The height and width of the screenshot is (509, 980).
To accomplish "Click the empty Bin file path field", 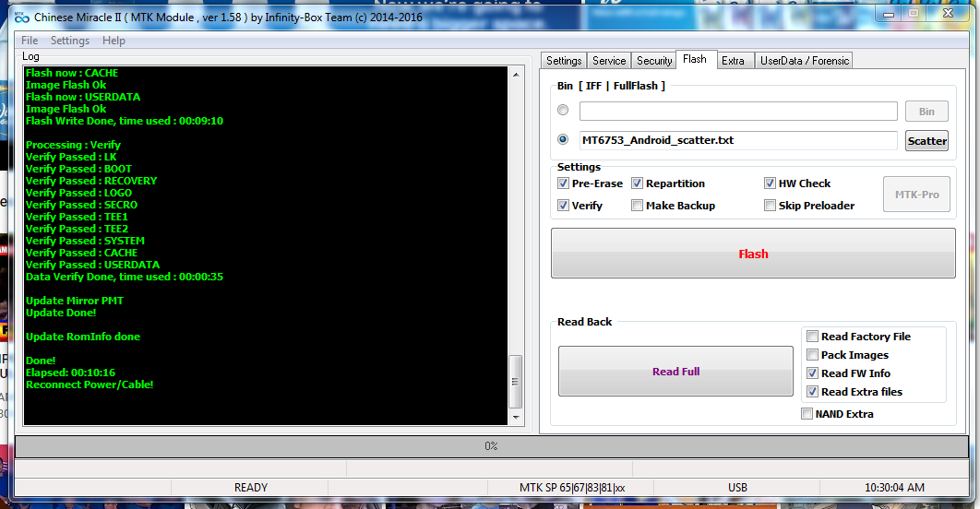I will 738,112.
